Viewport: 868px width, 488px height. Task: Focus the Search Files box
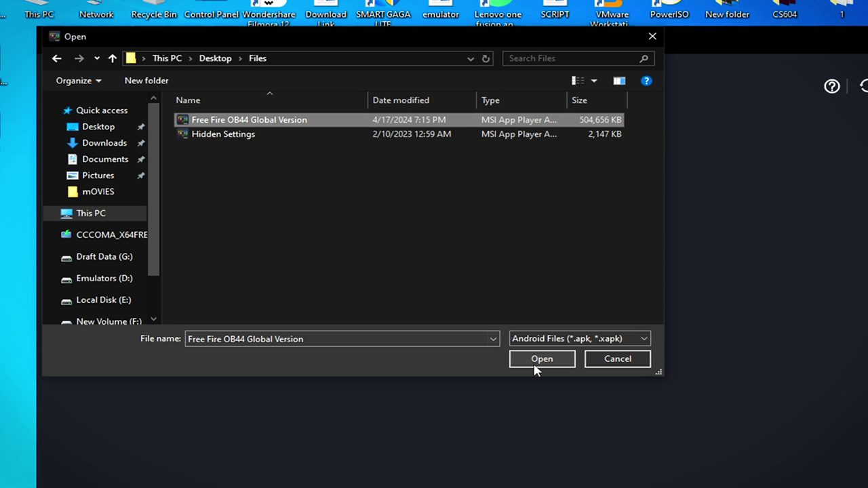(x=578, y=58)
